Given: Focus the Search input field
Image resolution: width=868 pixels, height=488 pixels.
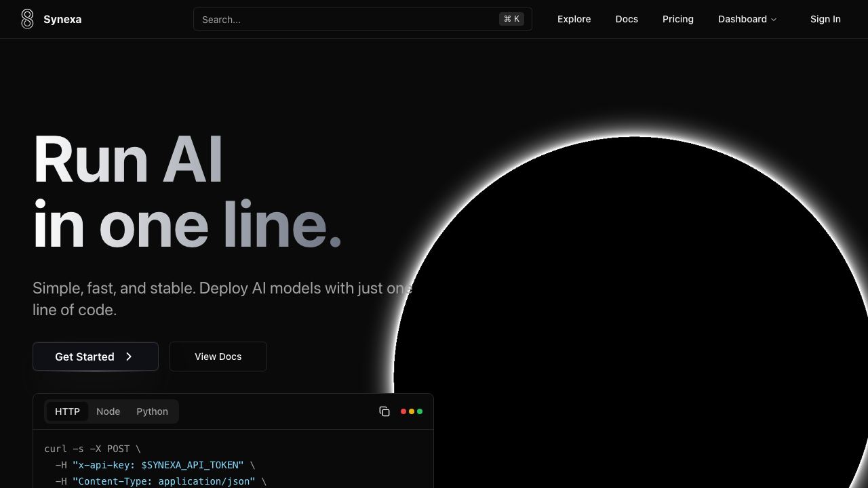Looking at the screenshot, I should click(363, 19).
